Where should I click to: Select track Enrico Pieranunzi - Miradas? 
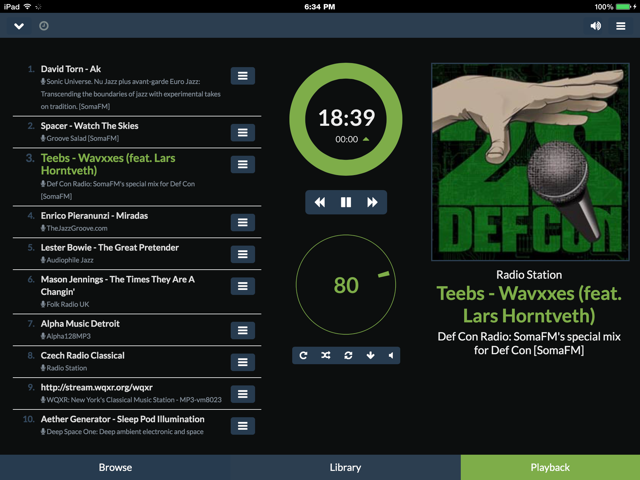pyautogui.click(x=94, y=216)
